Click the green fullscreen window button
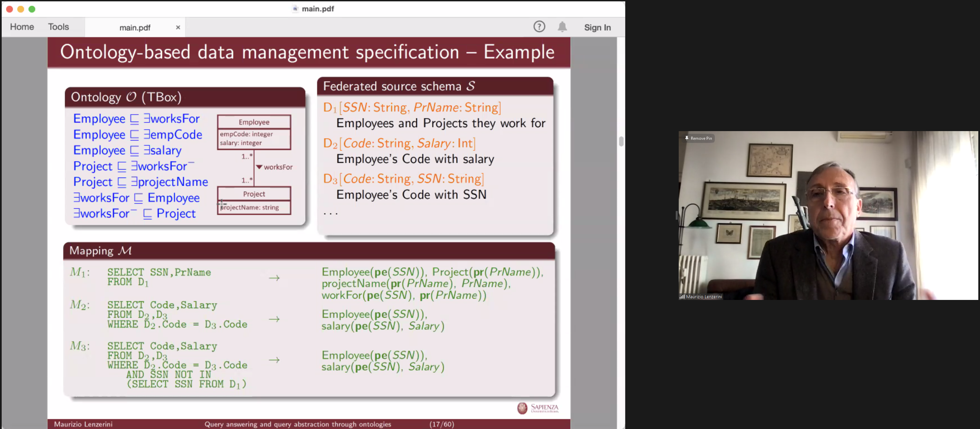Image resolution: width=980 pixels, height=429 pixels. tap(32, 9)
